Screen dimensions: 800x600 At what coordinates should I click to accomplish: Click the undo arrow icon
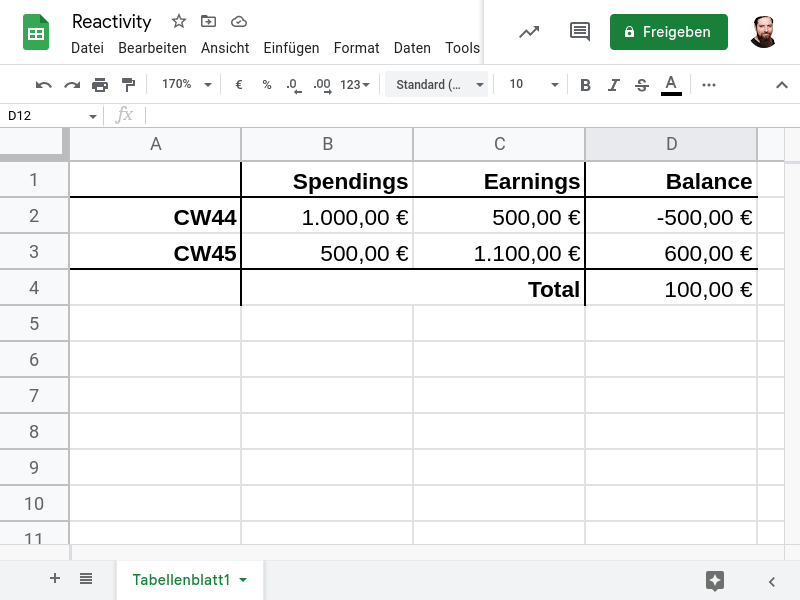coord(43,85)
